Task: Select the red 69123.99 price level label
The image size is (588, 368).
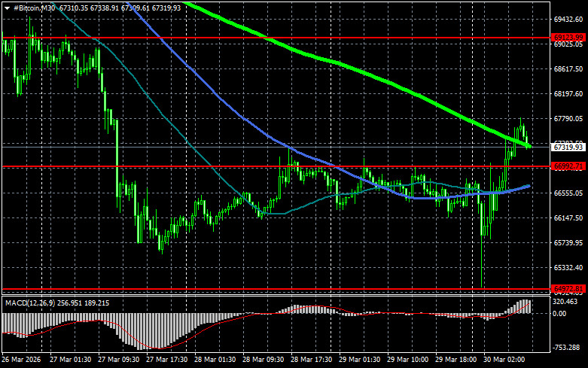Action: click(568, 37)
